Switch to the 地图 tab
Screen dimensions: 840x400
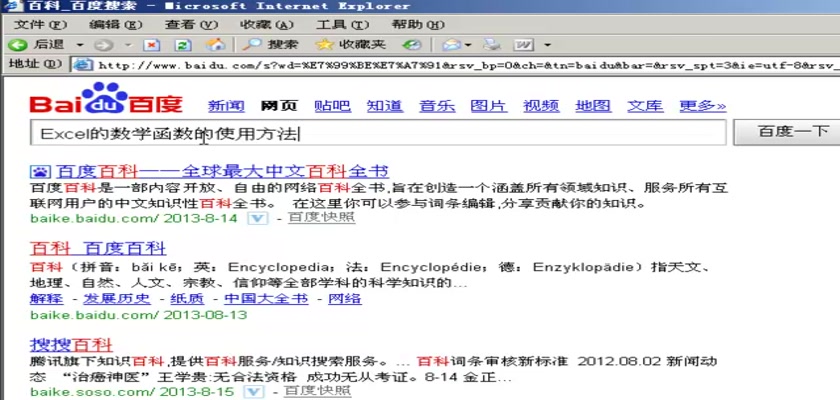point(593,106)
